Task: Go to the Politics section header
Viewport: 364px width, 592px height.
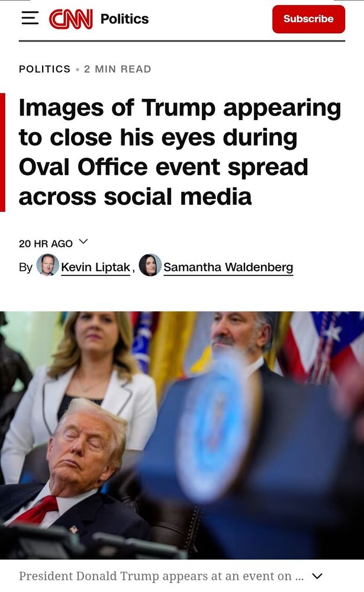Action: [125, 19]
